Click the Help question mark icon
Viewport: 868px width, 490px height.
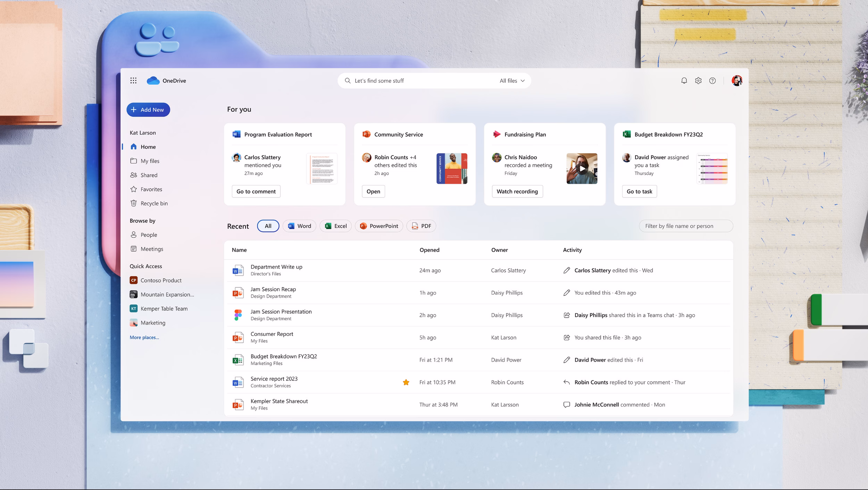(712, 80)
